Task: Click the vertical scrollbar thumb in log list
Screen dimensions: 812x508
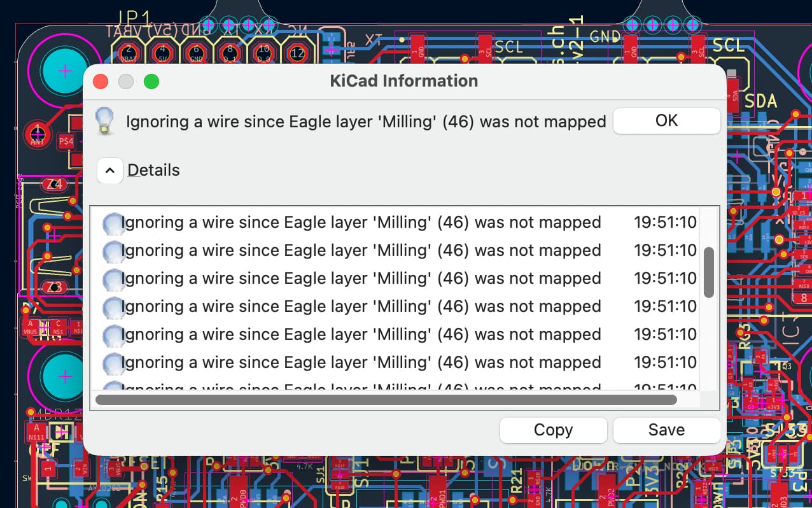Action: (x=708, y=272)
